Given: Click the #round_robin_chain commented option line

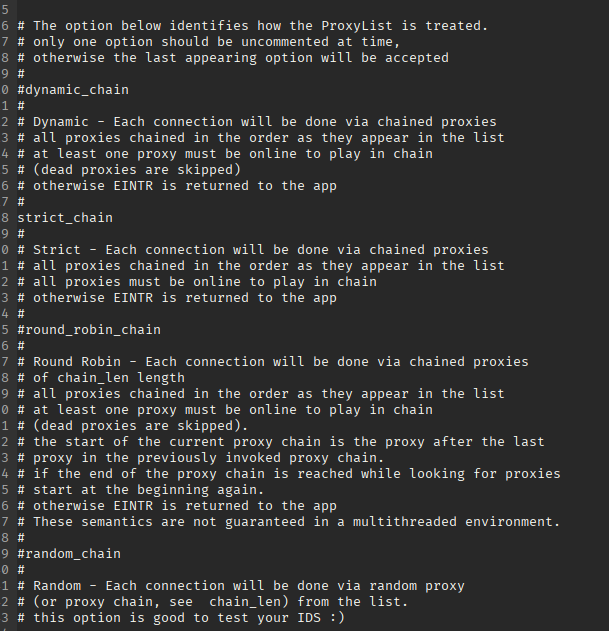Looking at the screenshot, I should coord(89,330).
